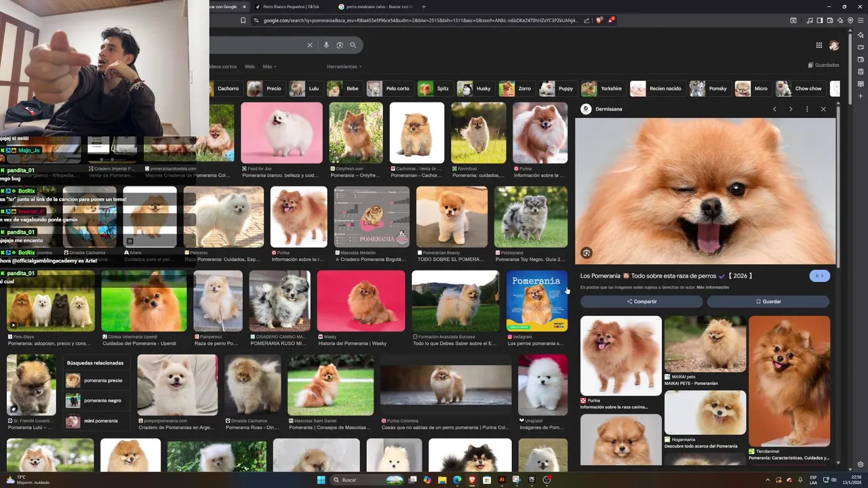868x488 pixels.
Task: Search related term pomerania precio
Action: (96, 381)
